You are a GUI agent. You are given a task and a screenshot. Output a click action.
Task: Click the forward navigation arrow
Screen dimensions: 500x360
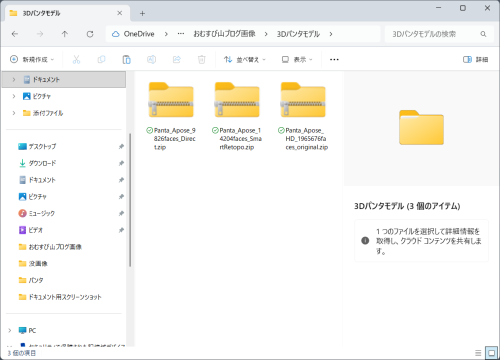[40, 34]
